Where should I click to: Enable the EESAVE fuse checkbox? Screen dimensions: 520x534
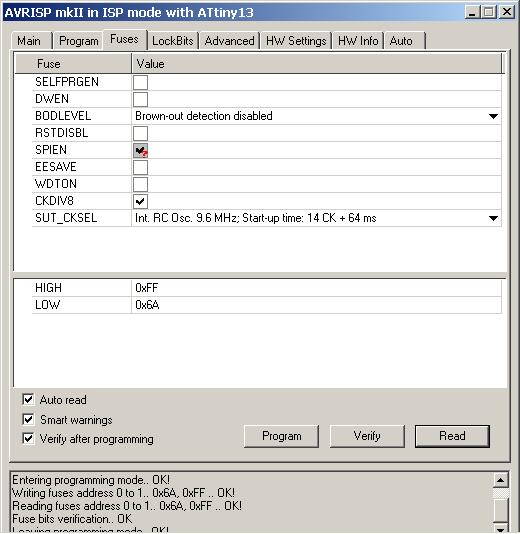coord(140,167)
